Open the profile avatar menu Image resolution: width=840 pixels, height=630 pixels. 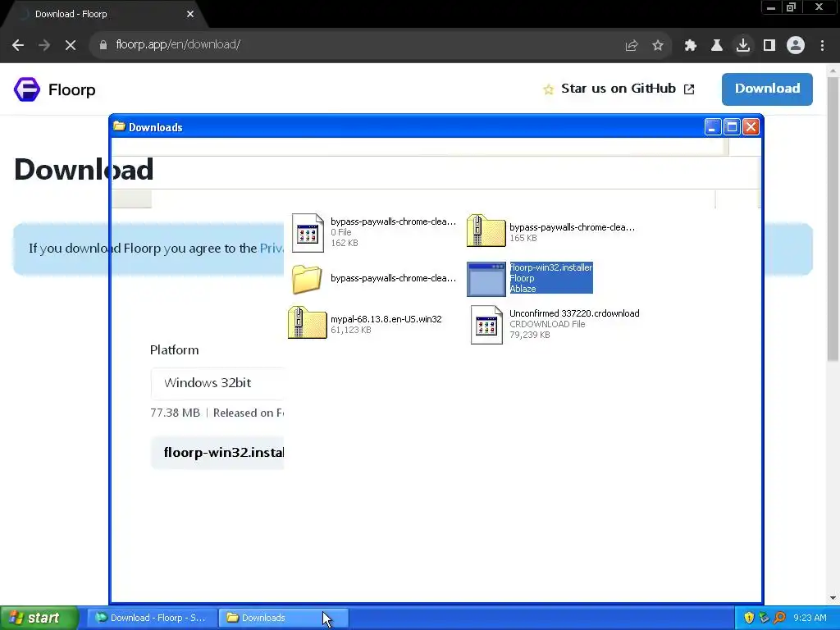click(x=796, y=45)
